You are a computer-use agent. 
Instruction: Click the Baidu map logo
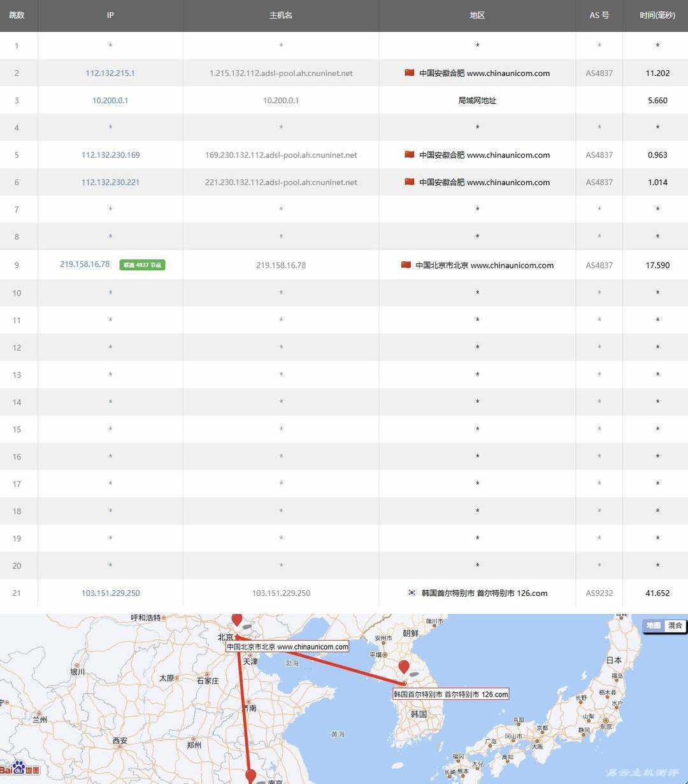click(x=20, y=769)
